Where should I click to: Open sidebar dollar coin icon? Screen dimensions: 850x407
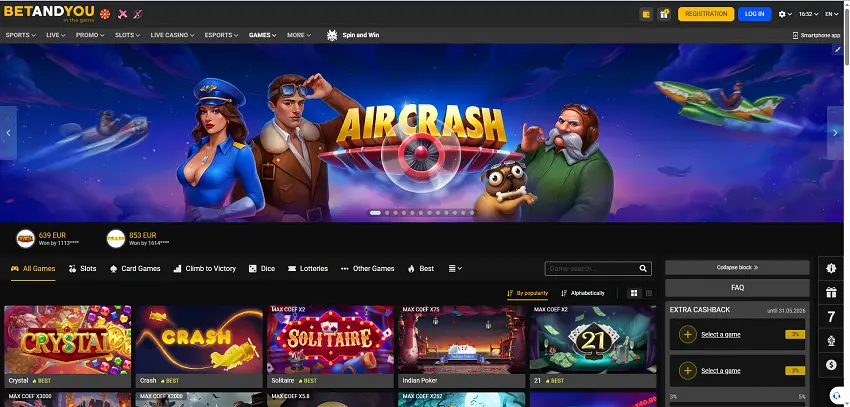click(x=831, y=365)
